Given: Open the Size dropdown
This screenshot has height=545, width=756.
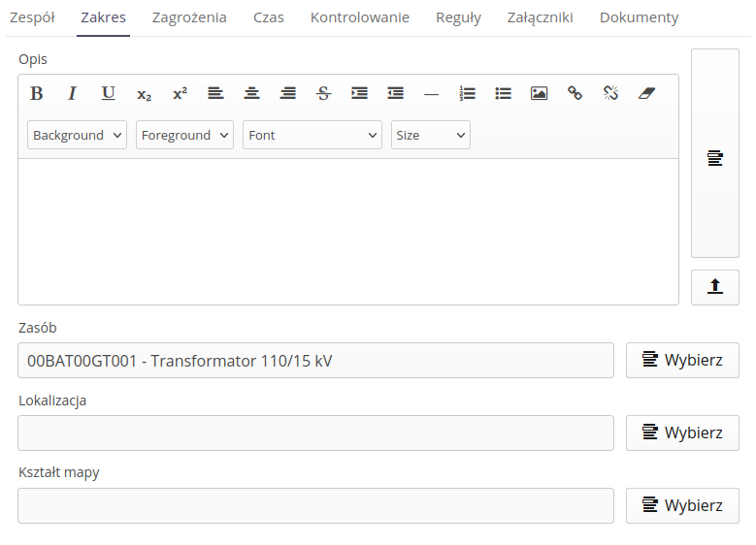Looking at the screenshot, I should click(x=430, y=135).
